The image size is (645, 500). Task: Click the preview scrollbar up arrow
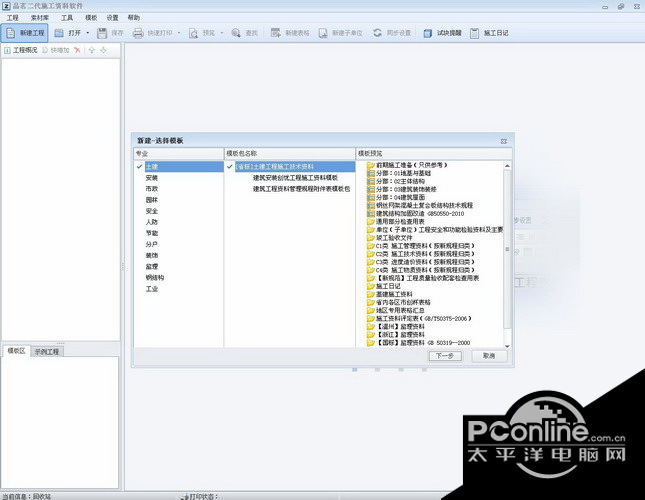coord(507,165)
